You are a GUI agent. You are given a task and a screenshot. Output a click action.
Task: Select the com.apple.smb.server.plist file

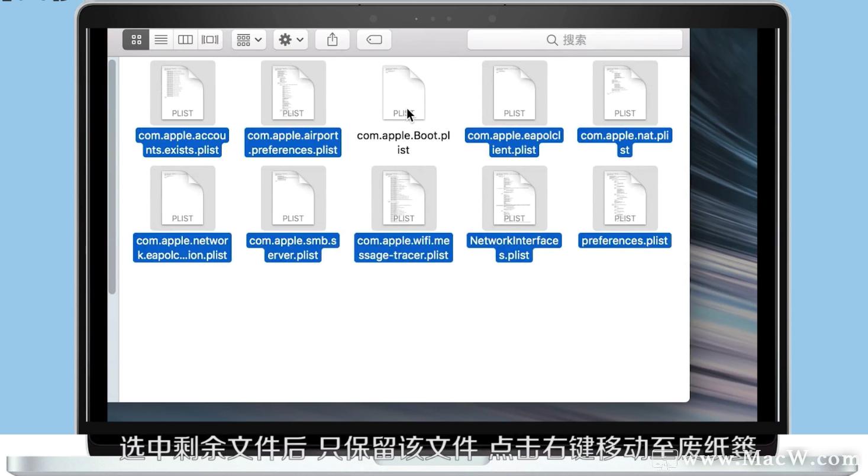click(x=292, y=198)
